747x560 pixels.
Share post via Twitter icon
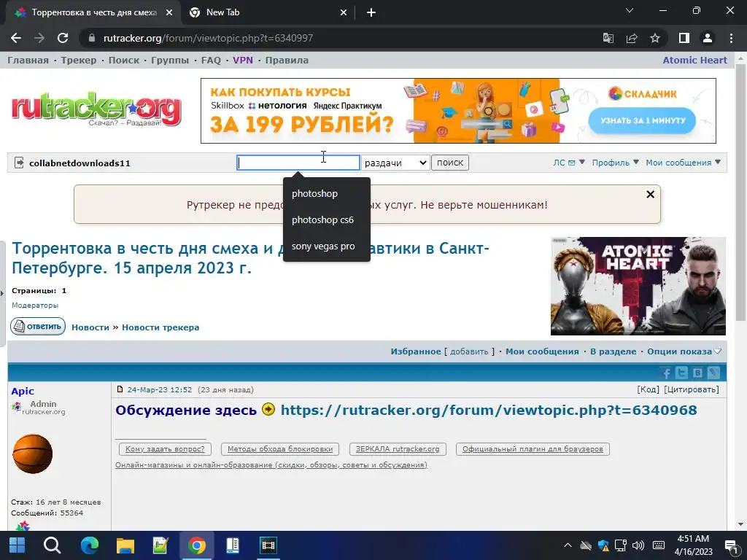click(x=682, y=373)
